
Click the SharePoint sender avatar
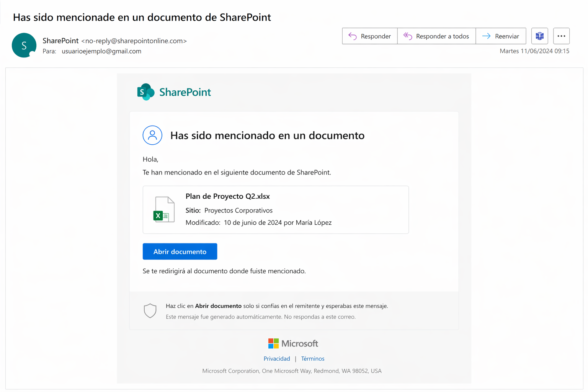(x=24, y=45)
